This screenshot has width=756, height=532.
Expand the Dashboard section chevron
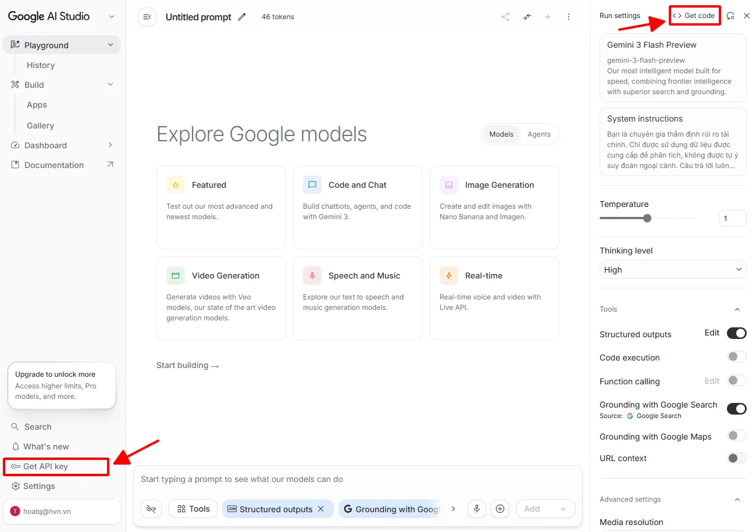click(x=110, y=145)
